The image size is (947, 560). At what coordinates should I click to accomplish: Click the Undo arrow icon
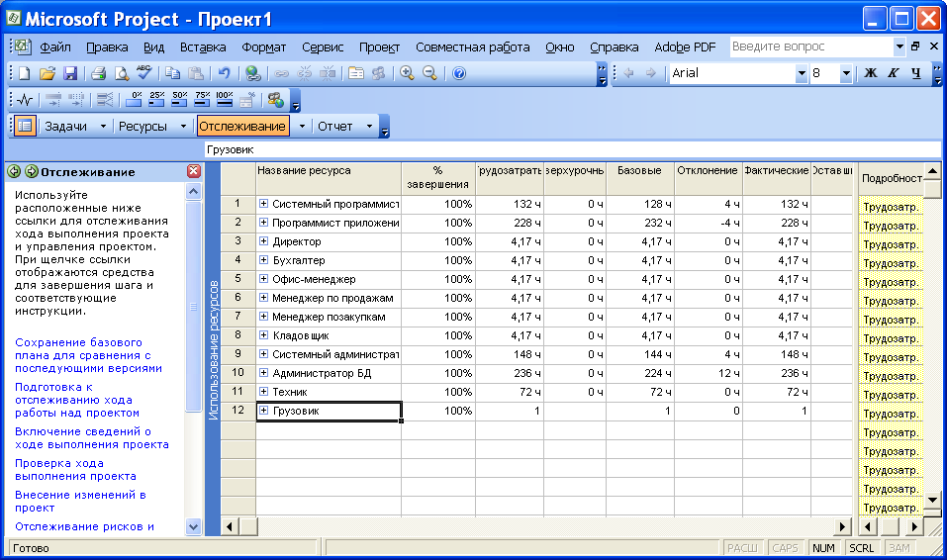coord(224,73)
